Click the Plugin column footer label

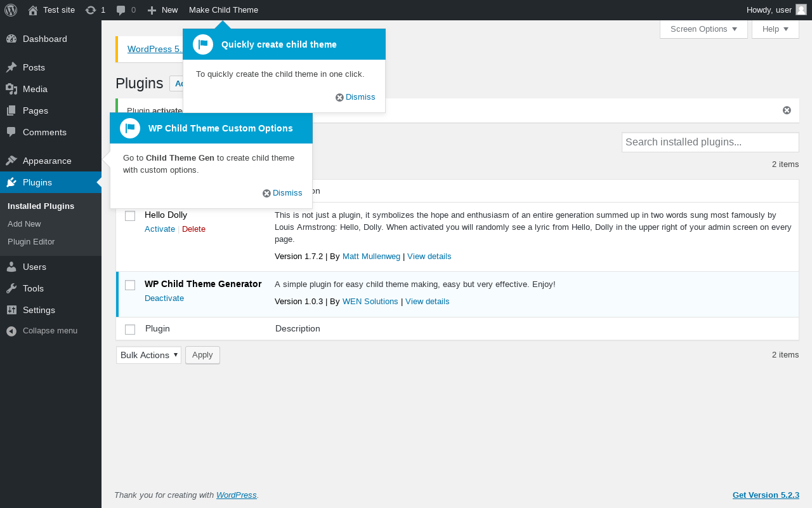point(157,328)
